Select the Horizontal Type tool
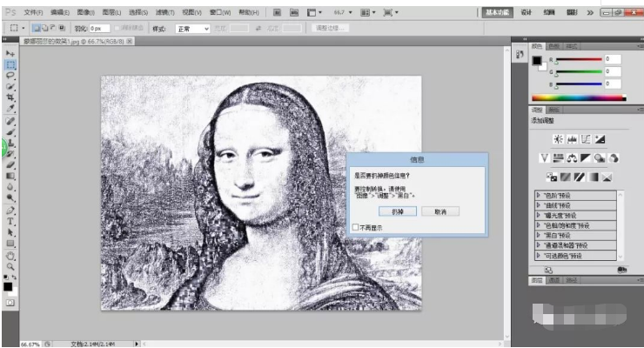This screenshot has height=348, width=644. 10,222
